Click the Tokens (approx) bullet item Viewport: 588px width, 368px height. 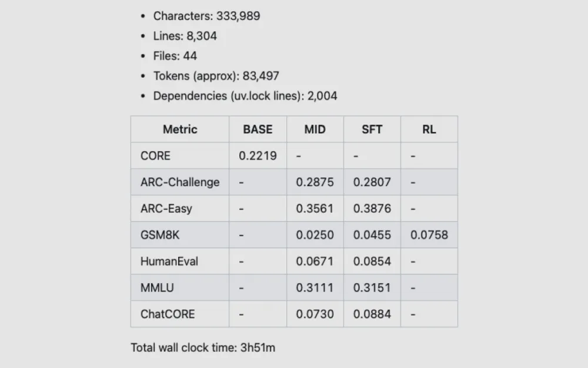[216, 76]
